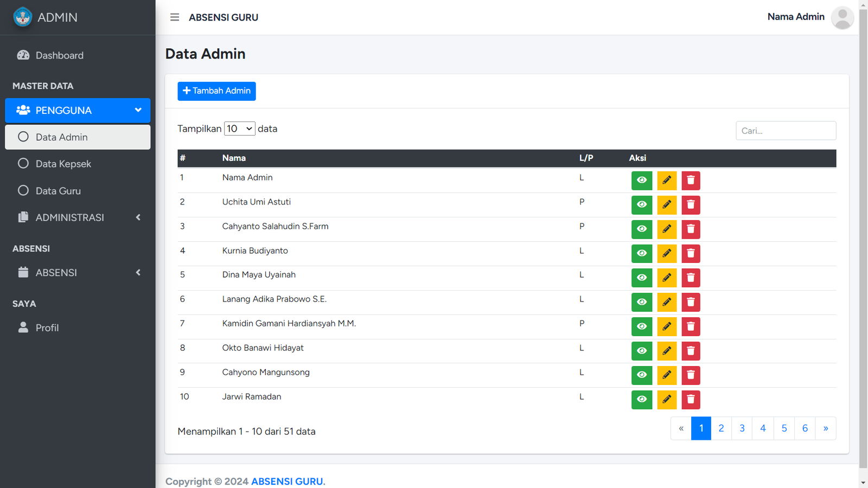The image size is (868, 488).
Task: Click the hamburger menu icon to collapse sidebar
Action: click(174, 17)
